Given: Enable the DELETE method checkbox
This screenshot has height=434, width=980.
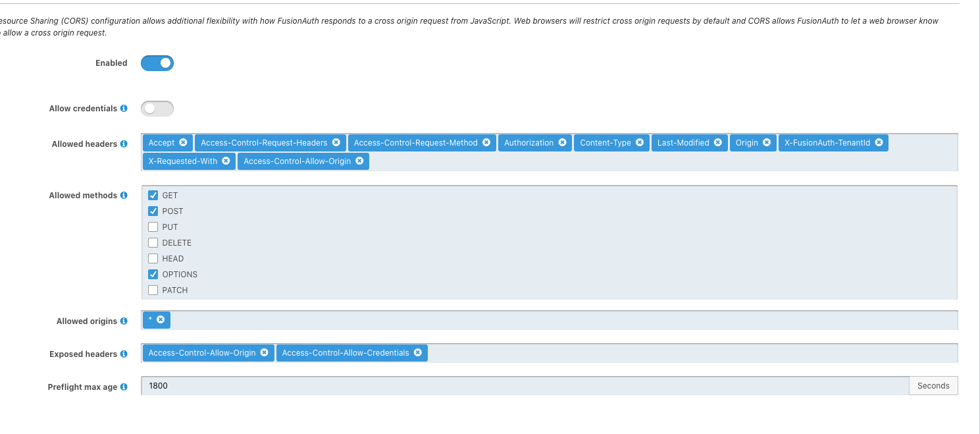Looking at the screenshot, I should (x=153, y=243).
